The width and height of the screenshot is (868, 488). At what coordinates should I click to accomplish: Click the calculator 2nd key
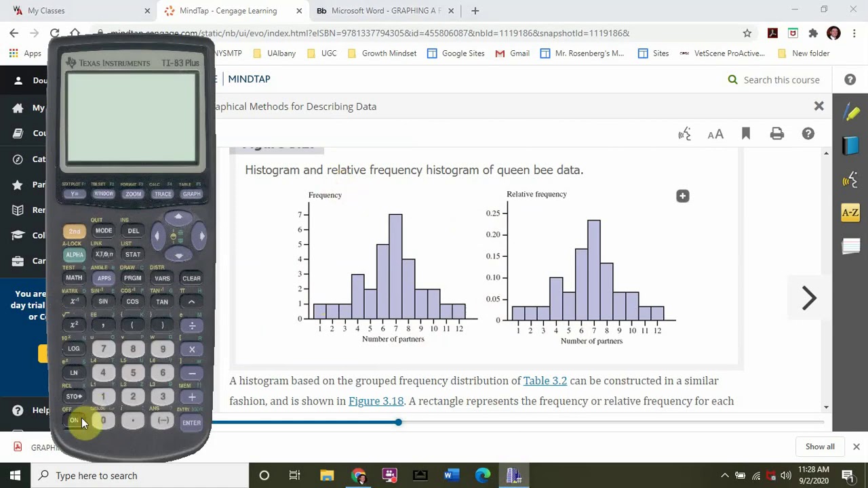tap(74, 231)
